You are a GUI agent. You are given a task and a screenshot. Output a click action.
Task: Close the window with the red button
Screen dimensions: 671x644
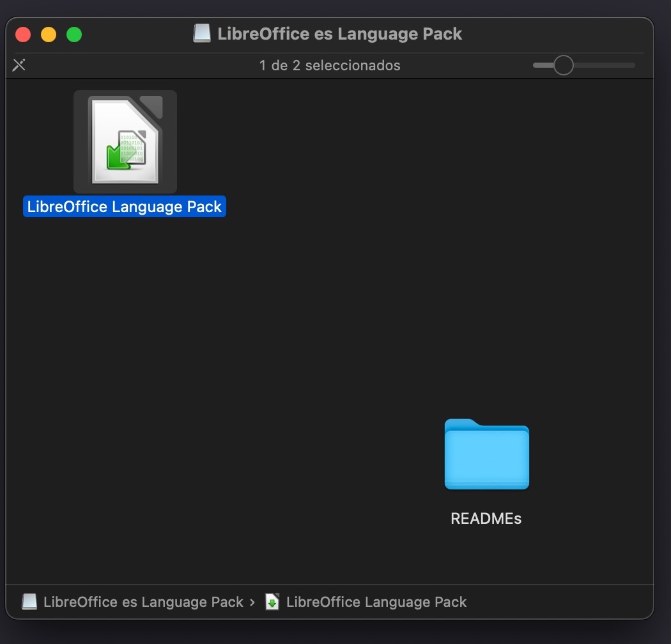[x=23, y=34]
